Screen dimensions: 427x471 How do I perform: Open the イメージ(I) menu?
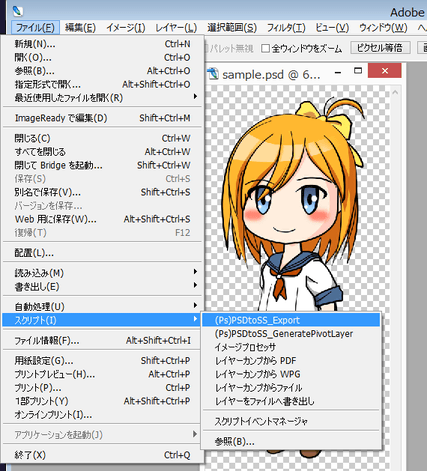coord(126,28)
